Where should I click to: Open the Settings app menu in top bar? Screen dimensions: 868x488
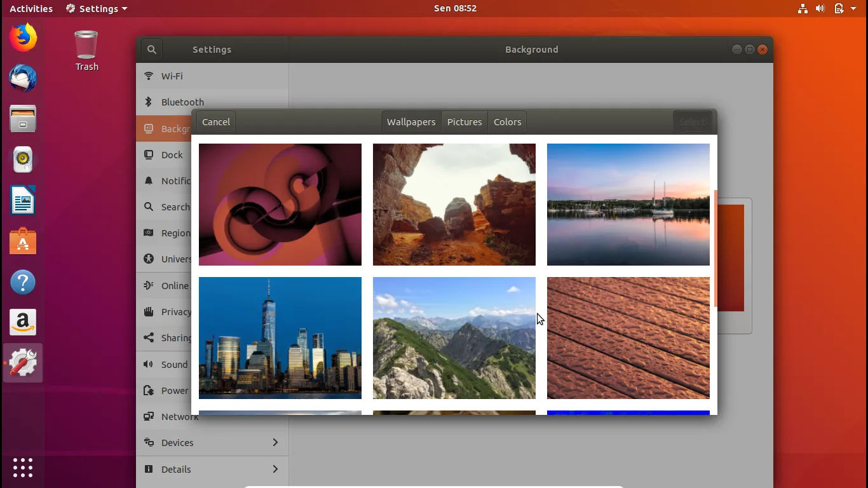[x=97, y=8]
